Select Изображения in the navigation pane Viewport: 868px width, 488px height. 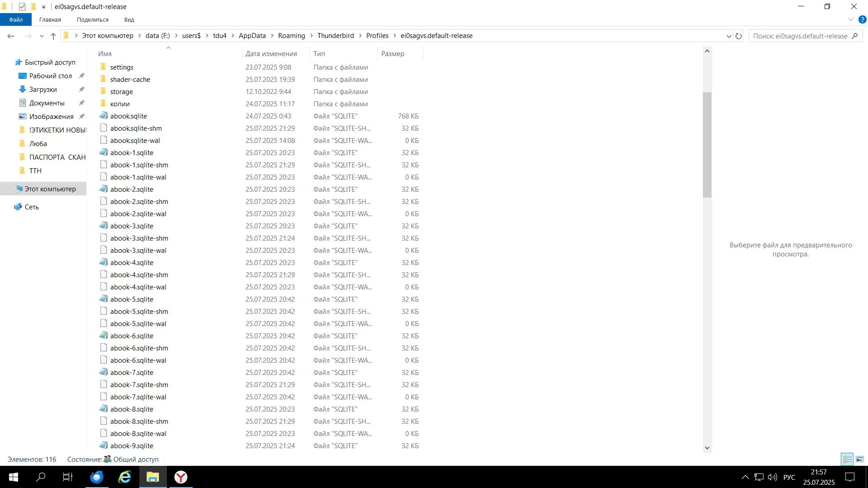coord(51,117)
